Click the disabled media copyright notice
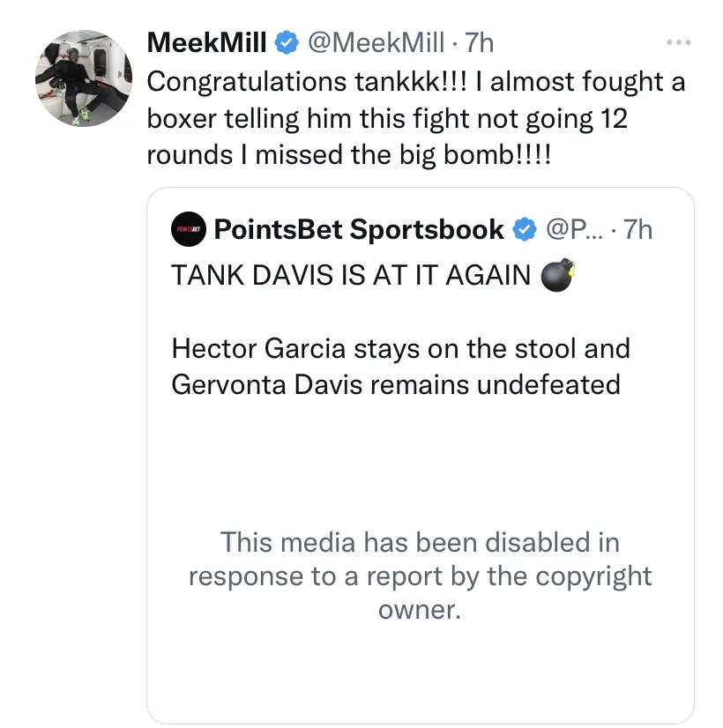The width and height of the screenshot is (723, 728). click(421, 576)
